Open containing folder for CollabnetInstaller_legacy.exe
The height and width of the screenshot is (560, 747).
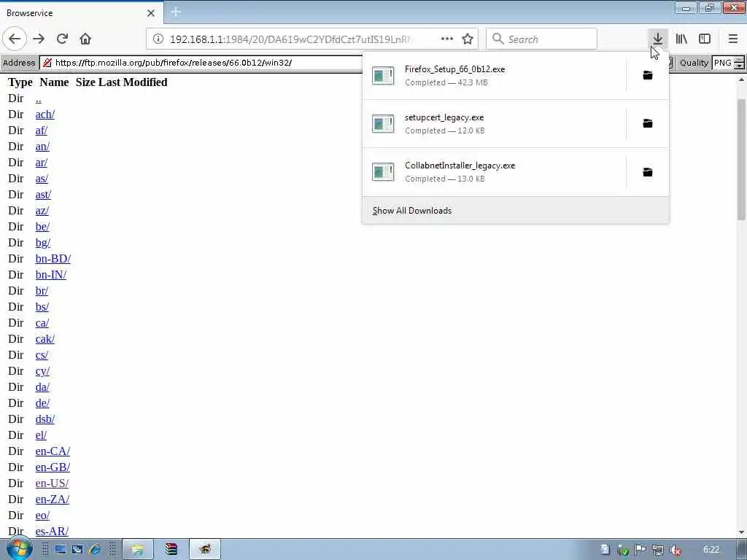648,172
